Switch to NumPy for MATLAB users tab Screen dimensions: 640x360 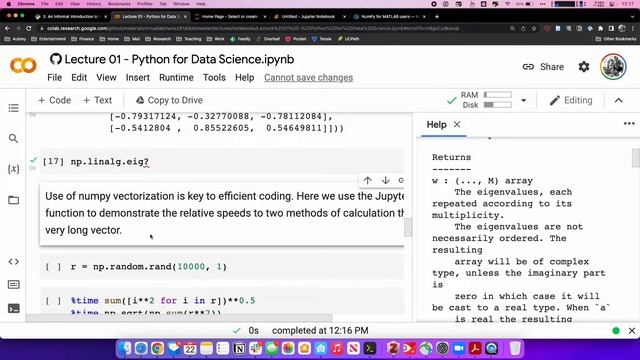[x=389, y=17]
